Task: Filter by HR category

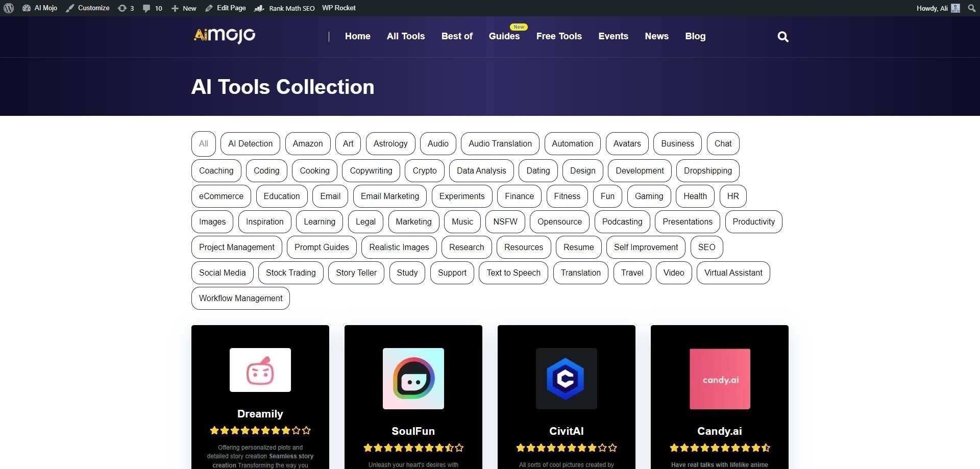Action: click(x=733, y=196)
